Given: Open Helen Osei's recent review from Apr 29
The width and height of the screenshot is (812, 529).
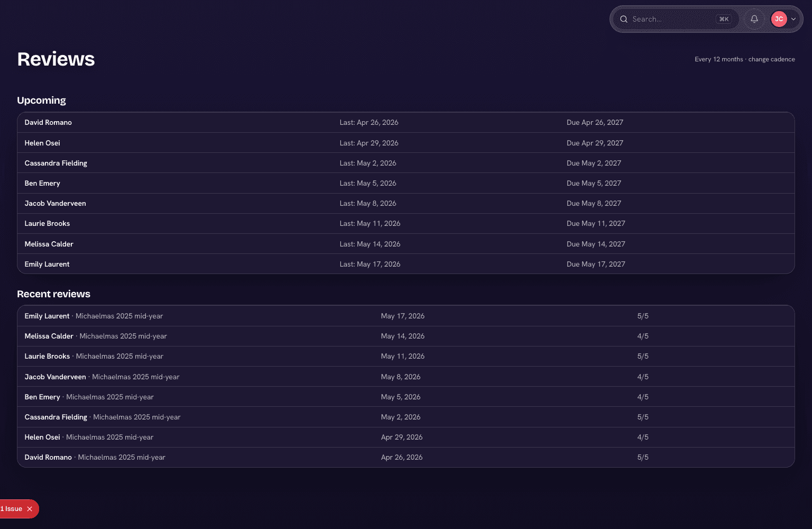Looking at the screenshot, I should [x=406, y=437].
